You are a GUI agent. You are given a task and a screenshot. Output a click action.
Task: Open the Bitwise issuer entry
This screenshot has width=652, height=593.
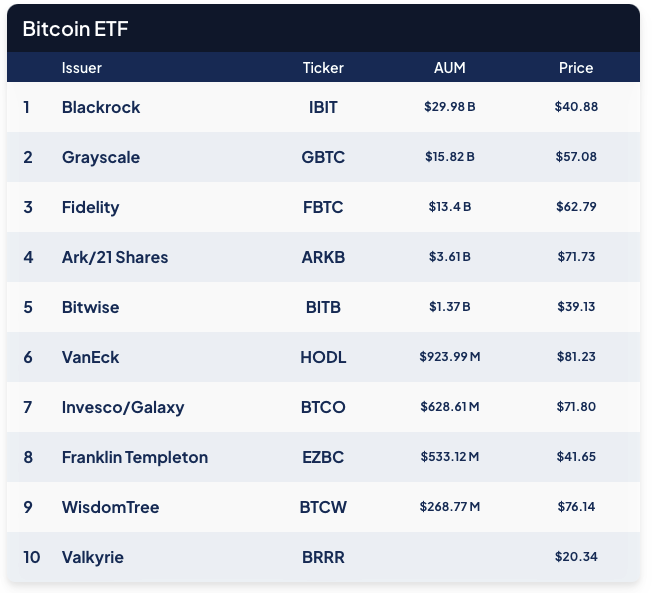click(90, 307)
